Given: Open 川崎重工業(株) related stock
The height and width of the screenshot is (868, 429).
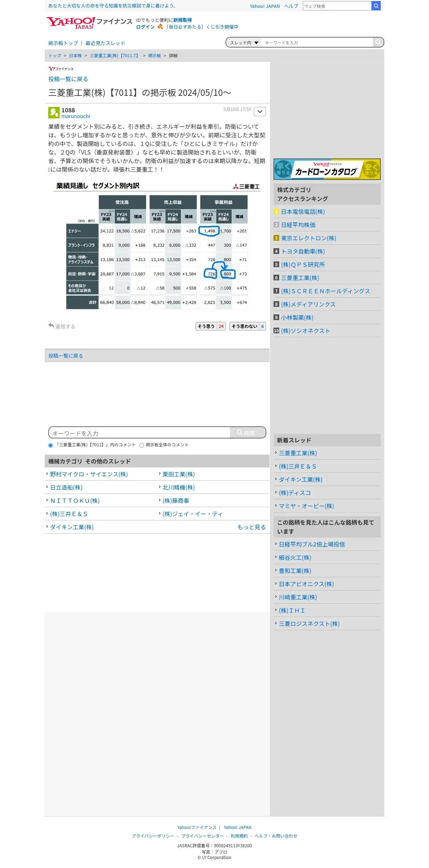Looking at the screenshot, I should [x=298, y=597].
